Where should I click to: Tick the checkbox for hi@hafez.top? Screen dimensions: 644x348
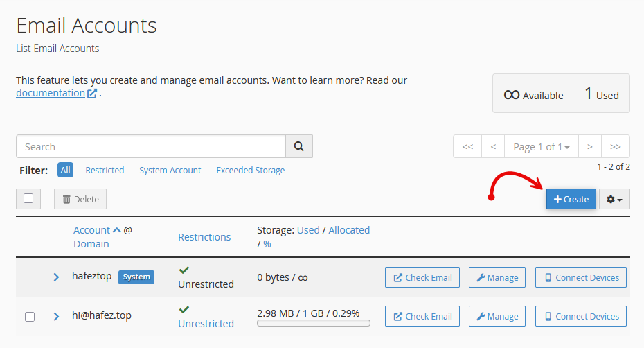coord(30,317)
